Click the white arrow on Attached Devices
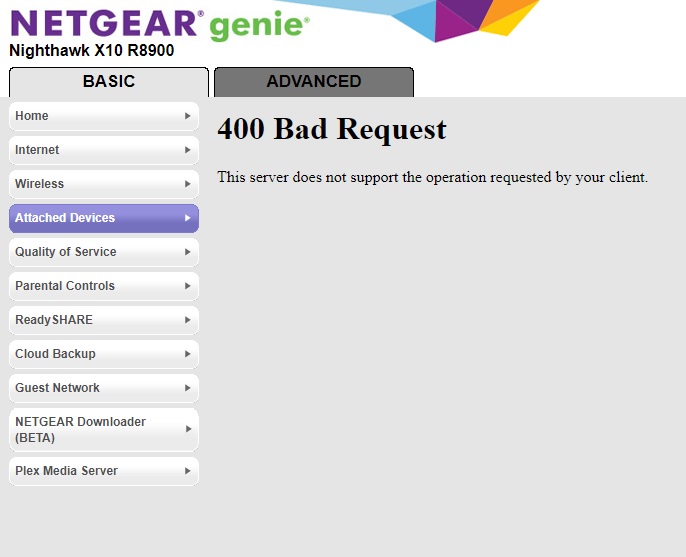Screen dimensions: 686x557 (188, 218)
